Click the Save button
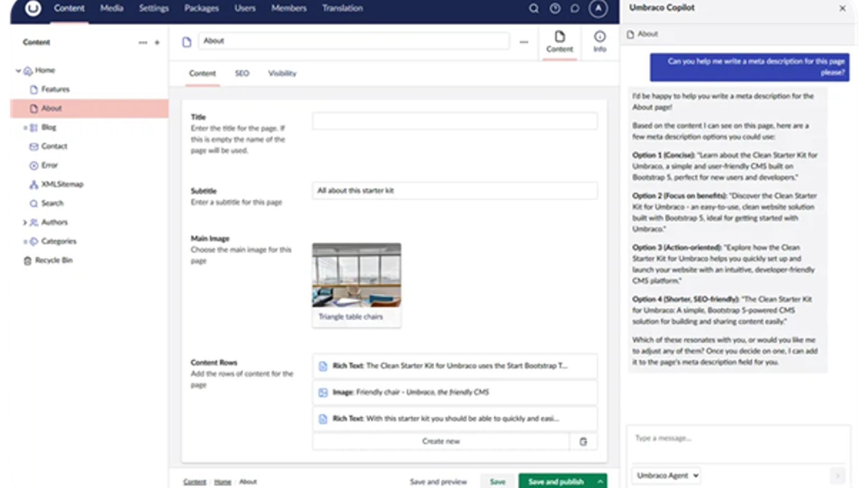Image resolution: width=868 pixels, height=488 pixels. [x=497, y=482]
